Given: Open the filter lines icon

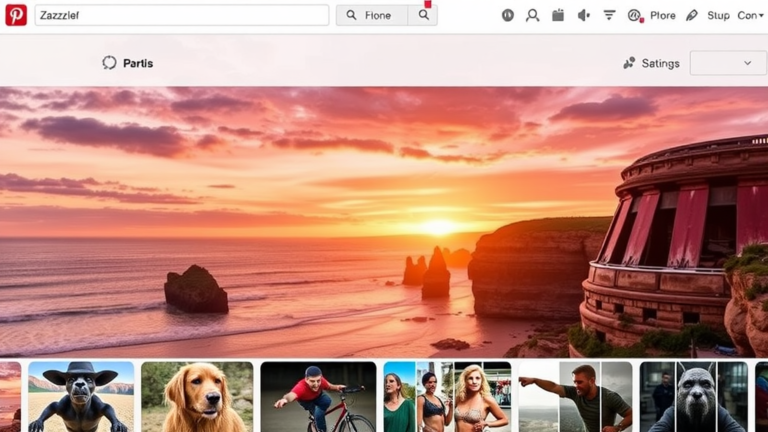Looking at the screenshot, I should point(609,15).
